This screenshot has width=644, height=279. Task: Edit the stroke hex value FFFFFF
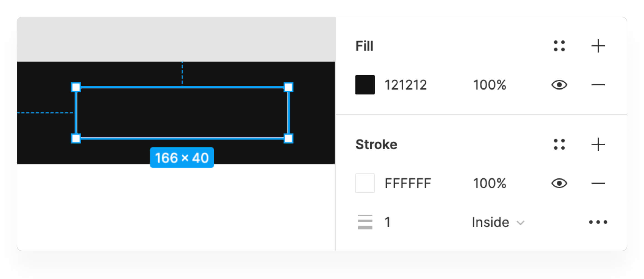(x=407, y=183)
